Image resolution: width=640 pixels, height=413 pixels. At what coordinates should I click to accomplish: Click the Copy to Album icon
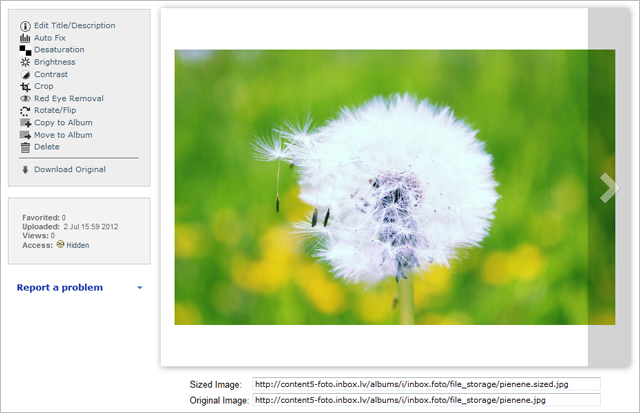tap(25, 123)
